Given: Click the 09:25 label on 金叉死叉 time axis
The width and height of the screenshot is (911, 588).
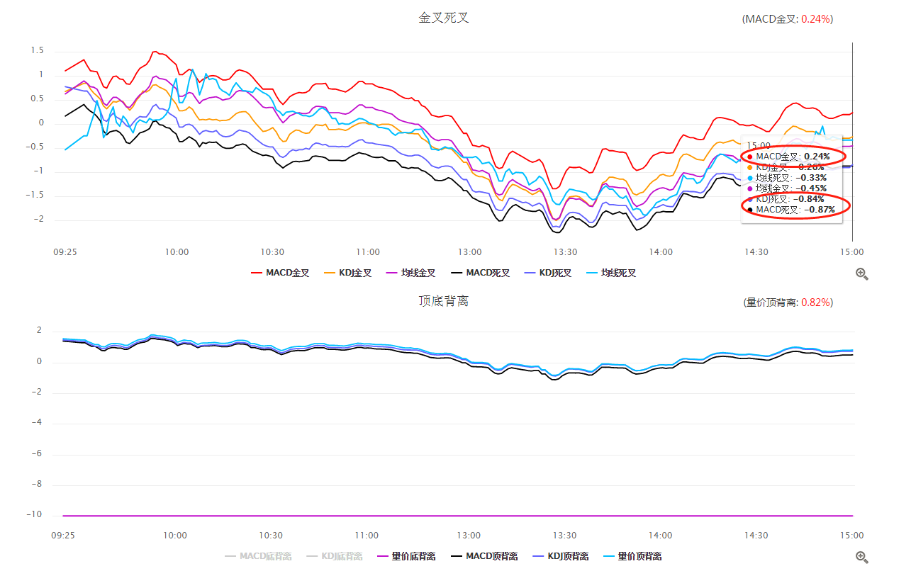Looking at the screenshot, I should click(65, 251).
